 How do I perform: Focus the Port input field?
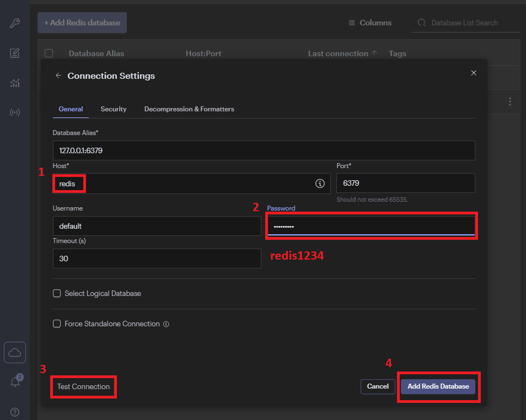pos(406,183)
